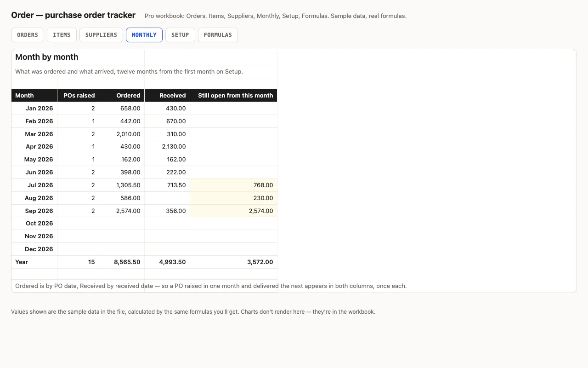Select March's ordered value 2,010.00
Image resolution: width=588 pixels, height=368 pixels.
[122, 134]
